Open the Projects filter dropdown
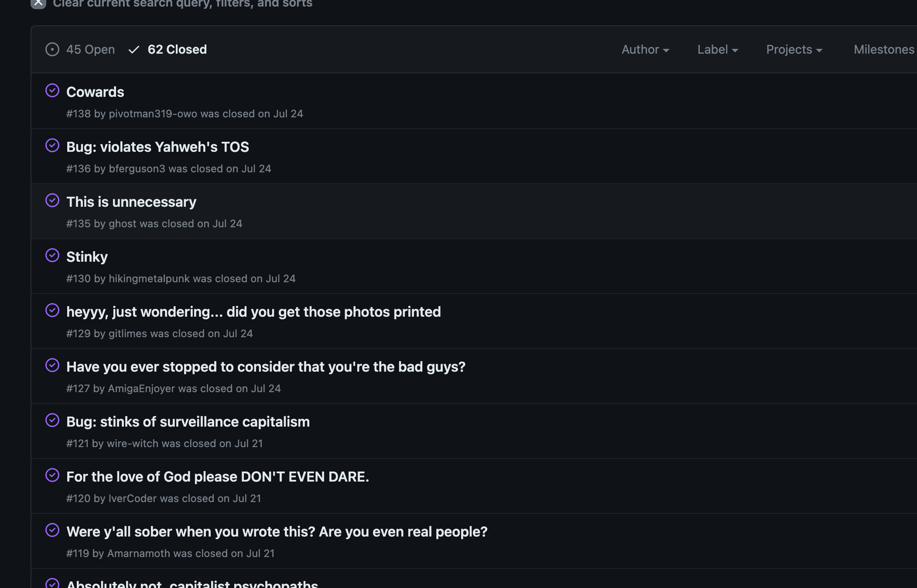917x588 pixels. pyautogui.click(x=794, y=49)
